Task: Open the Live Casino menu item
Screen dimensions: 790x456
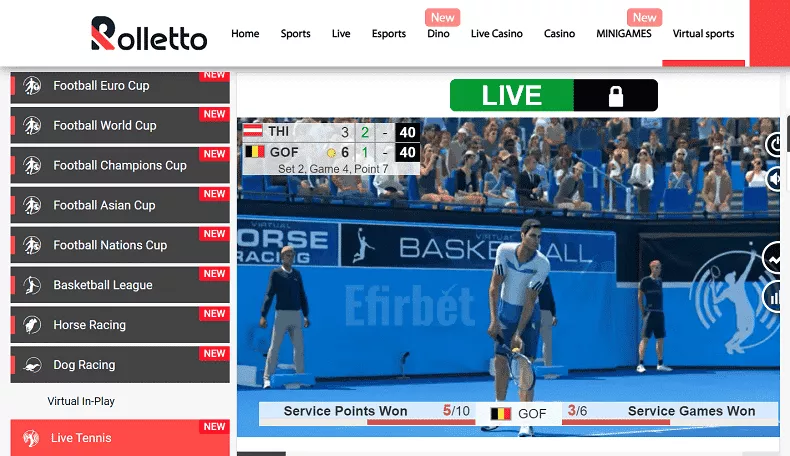Action: 496,34
